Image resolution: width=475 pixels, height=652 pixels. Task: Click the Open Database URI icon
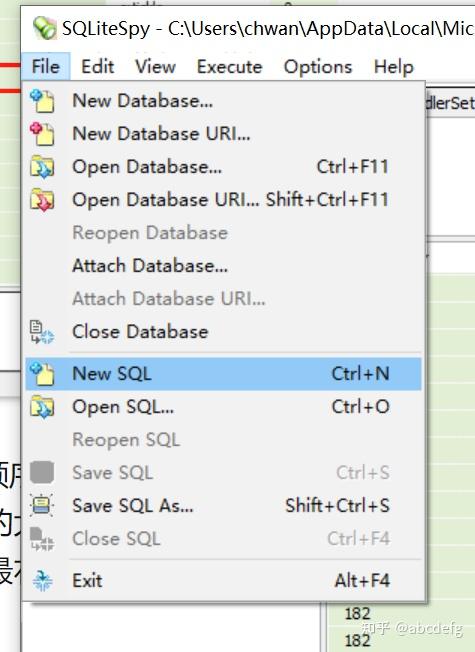[42, 200]
